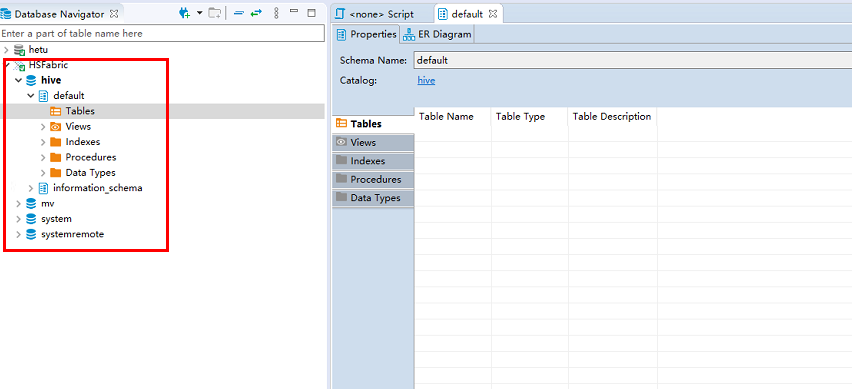Select the hive catalog label
The image size is (852, 389).
(x=51, y=80)
